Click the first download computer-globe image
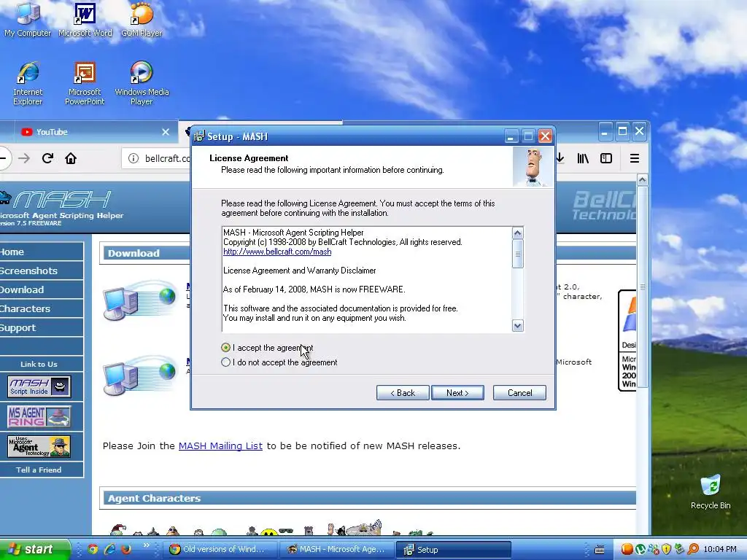This screenshot has height=560, width=747. point(139,301)
